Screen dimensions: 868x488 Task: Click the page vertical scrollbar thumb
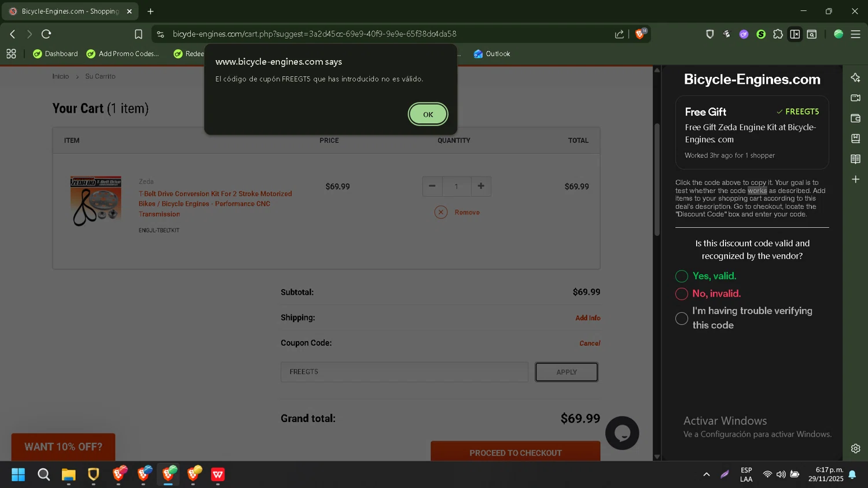point(657,179)
